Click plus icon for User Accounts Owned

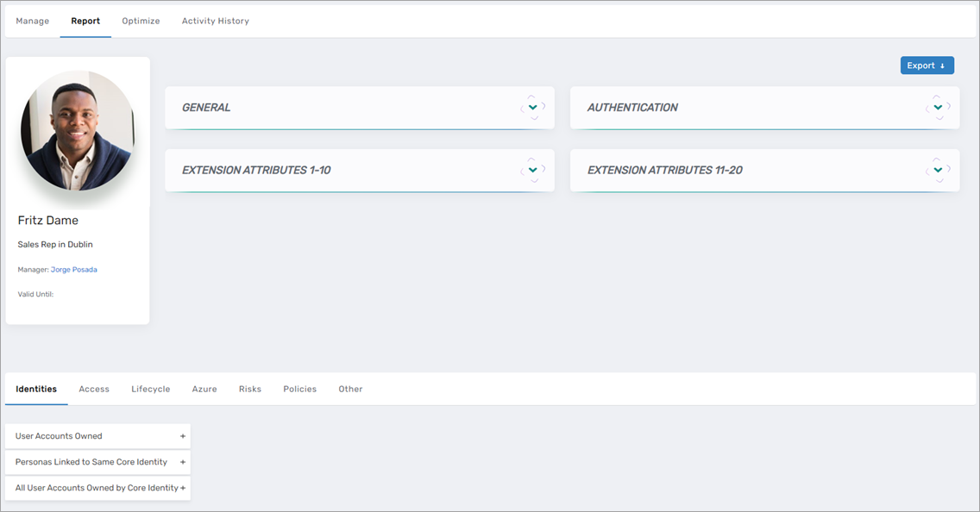coord(182,436)
